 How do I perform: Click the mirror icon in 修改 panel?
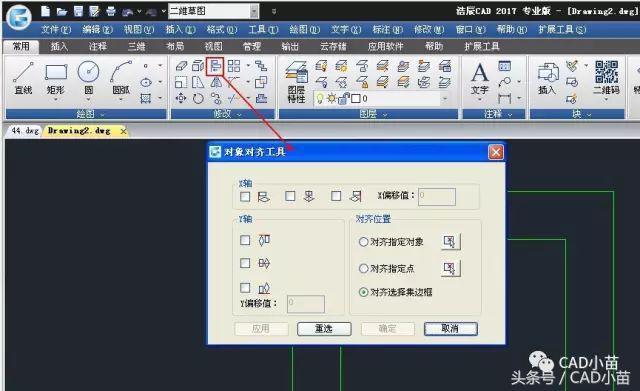pos(216,82)
